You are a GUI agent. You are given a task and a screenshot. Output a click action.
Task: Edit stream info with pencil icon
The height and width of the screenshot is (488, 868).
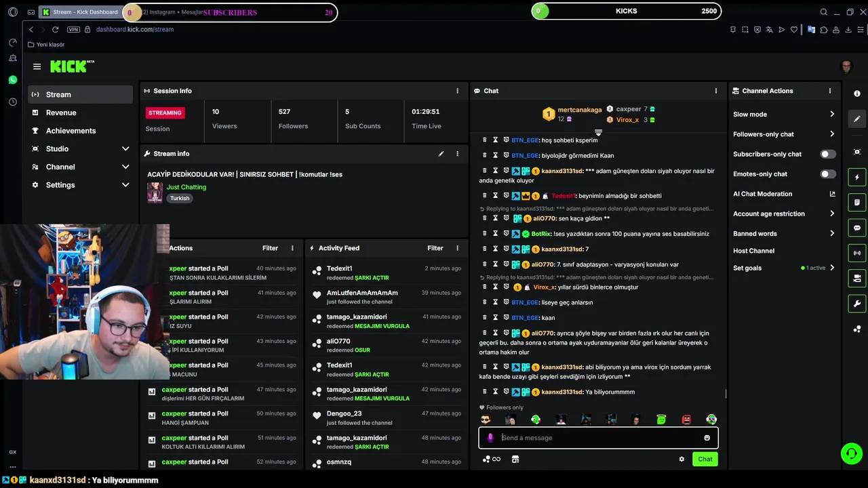click(x=441, y=154)
